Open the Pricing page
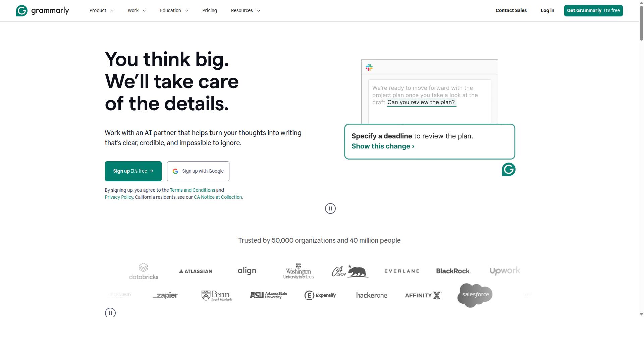The image size is (644, 362). coord(210,11)
